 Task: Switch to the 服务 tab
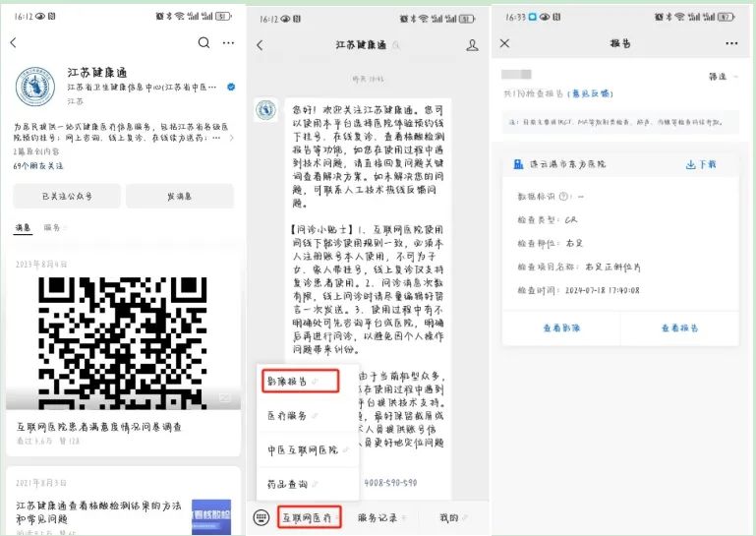point(52,228)
